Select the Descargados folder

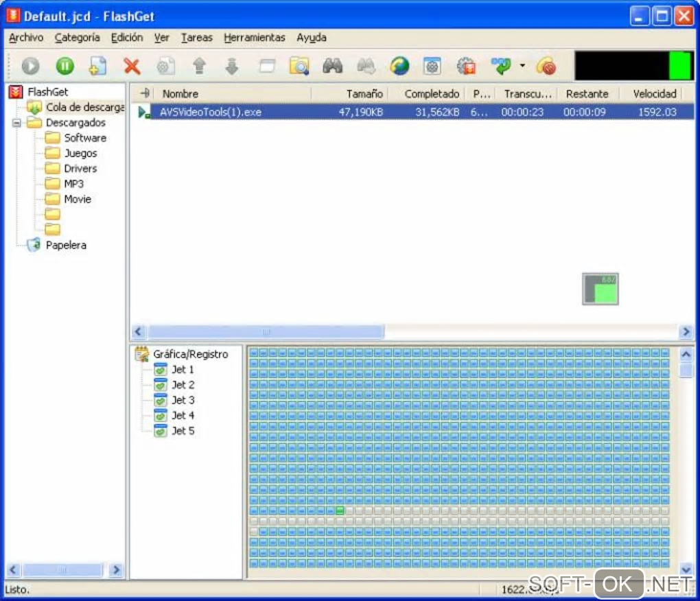click(75, 122)
